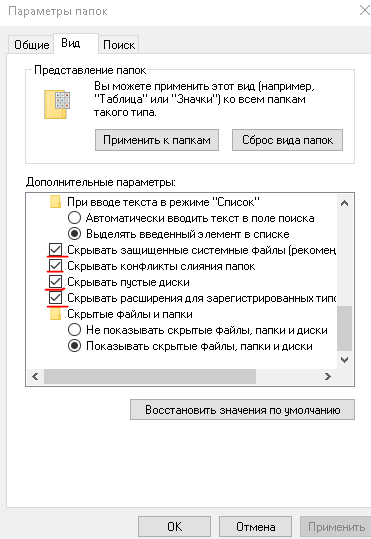
Task: Click the folder icon beside При вводе текста
Action: pyautogui.click(x=55, y=202)
